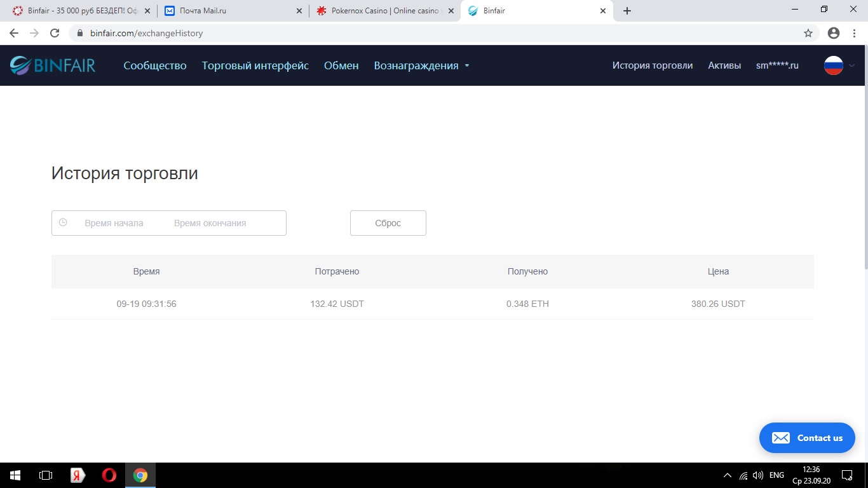Open the Chrome profile avatar
The width and height of the screenshot is (868, 488).
pos(834,33)
